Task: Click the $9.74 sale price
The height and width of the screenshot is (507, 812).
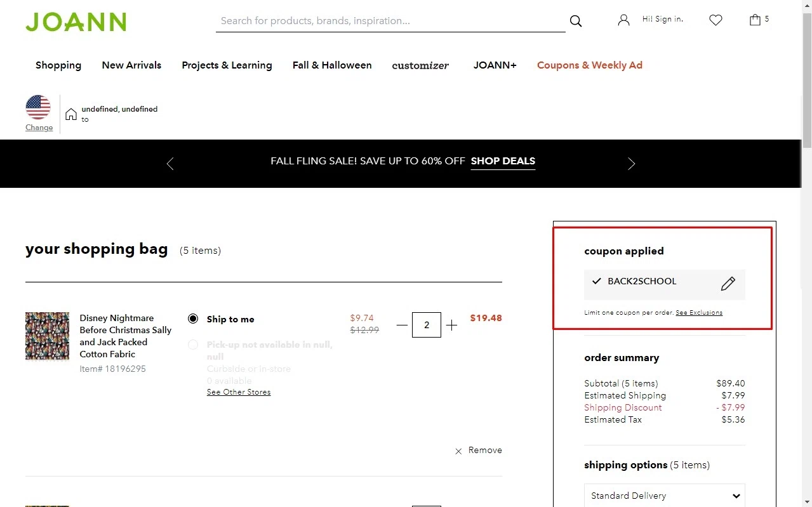Action: tap(362, 318)
